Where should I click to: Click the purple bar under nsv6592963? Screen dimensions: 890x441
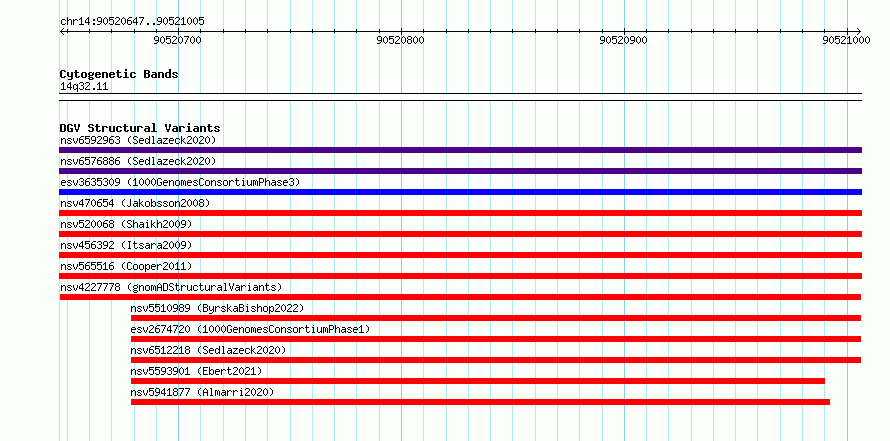point(460,150)
